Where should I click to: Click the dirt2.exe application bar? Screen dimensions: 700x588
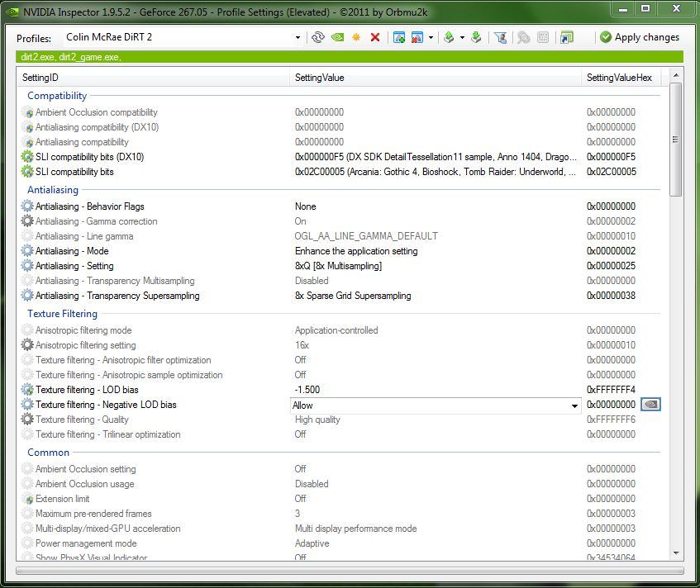coord(350,57)
